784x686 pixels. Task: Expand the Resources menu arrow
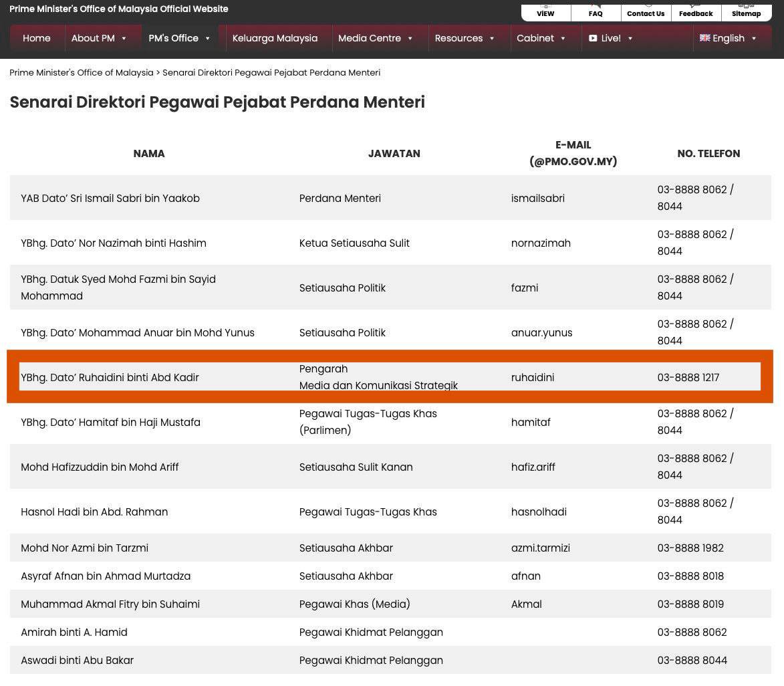pyautogui.click(x=492, y=39)
